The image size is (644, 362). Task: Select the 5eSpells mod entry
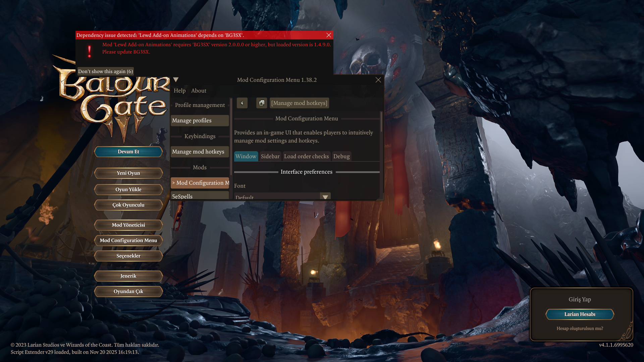200,195
